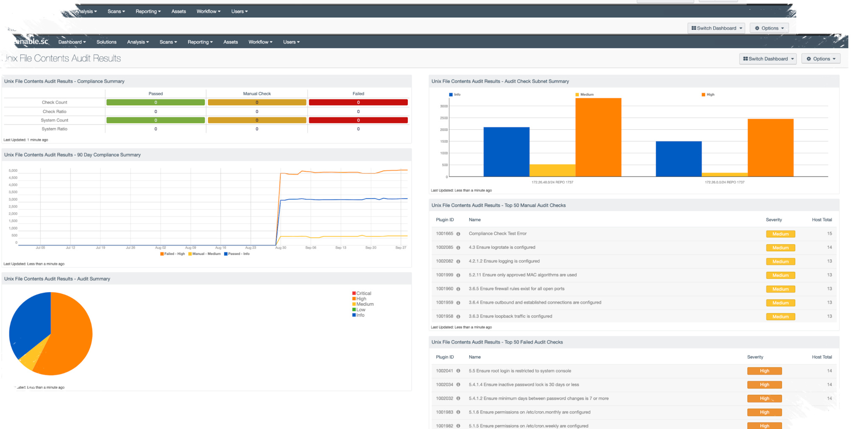Go to the Assets menu item

[231, 42]
